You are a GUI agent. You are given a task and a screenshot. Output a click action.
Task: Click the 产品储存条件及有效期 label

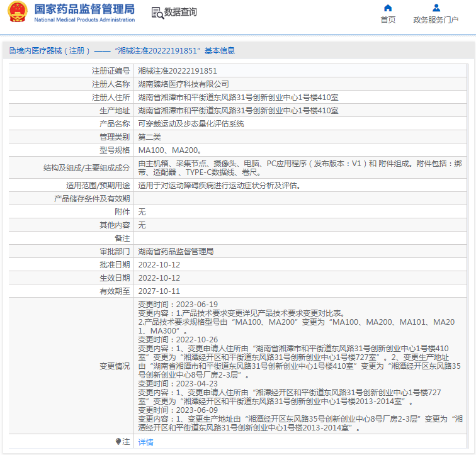(92, 199)
